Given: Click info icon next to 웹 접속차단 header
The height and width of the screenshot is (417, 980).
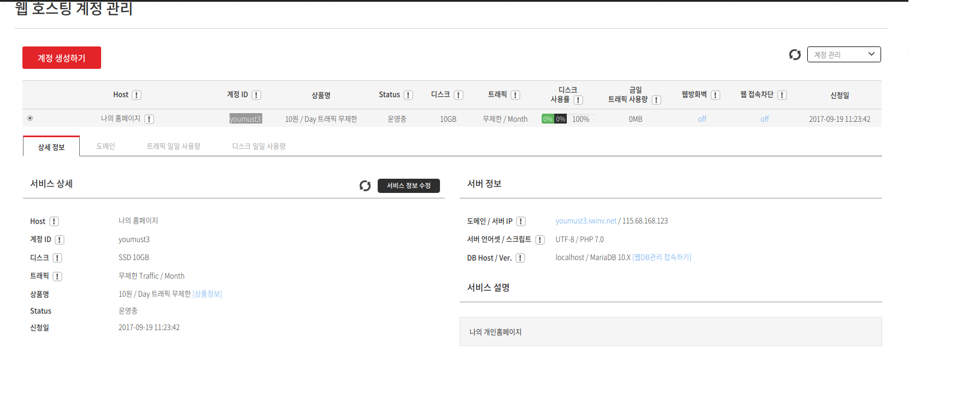Looking at the screenshot, I should [782, 95].
